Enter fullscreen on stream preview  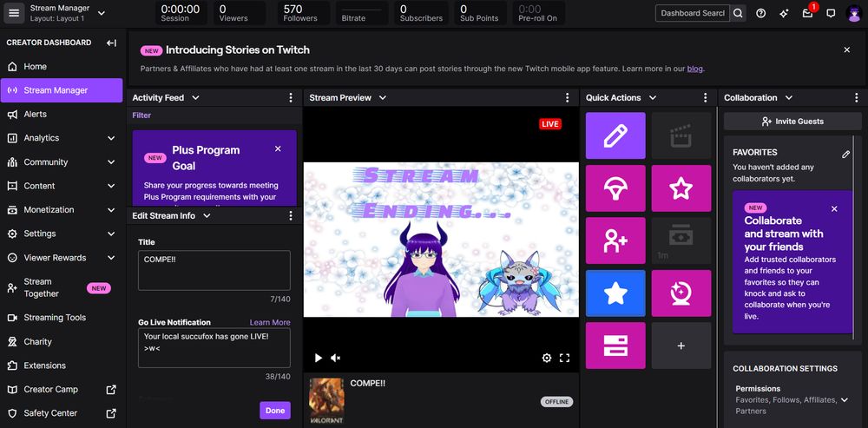click(565, 359)
